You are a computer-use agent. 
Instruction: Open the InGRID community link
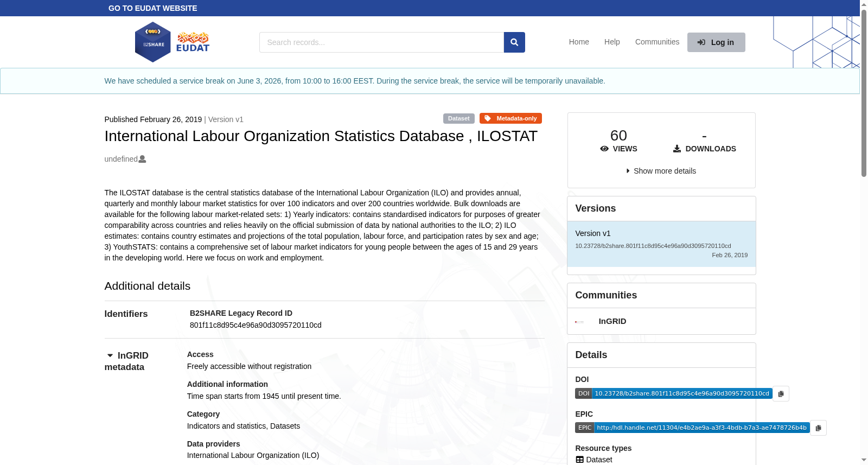(x=612, y=321)
